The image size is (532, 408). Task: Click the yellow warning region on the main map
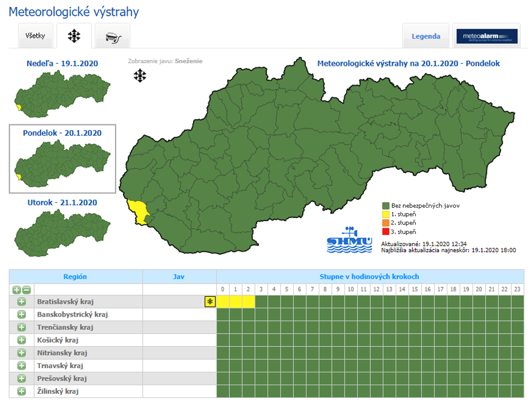pyautogui.click(x=139, y=210)
